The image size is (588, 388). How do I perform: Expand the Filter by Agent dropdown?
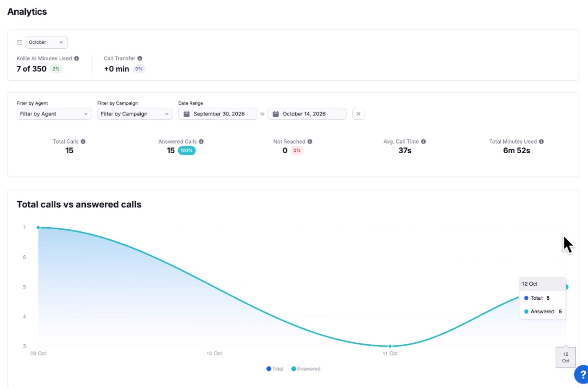tap(54, 114)
